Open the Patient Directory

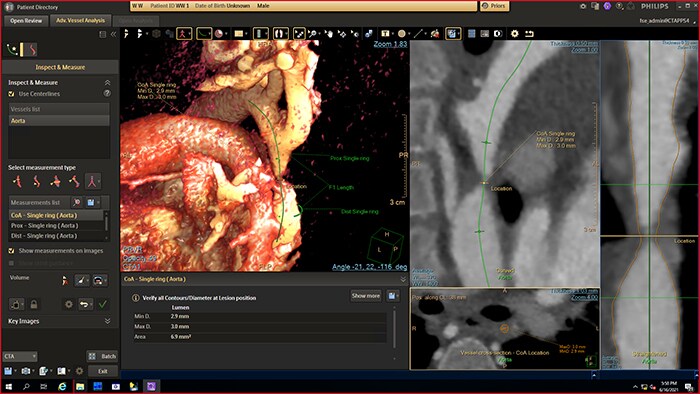pyautogui.click(x=31, y=7)
